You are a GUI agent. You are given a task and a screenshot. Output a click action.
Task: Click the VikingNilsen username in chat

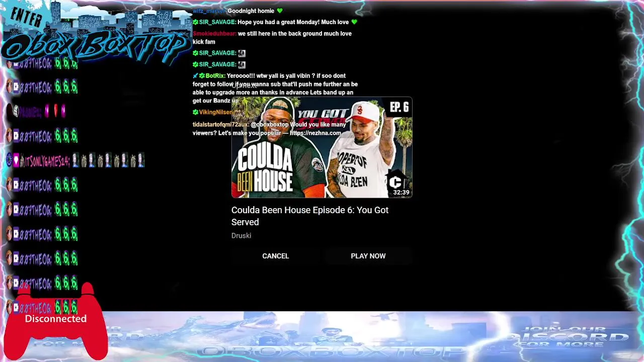(x=215, y=112)
